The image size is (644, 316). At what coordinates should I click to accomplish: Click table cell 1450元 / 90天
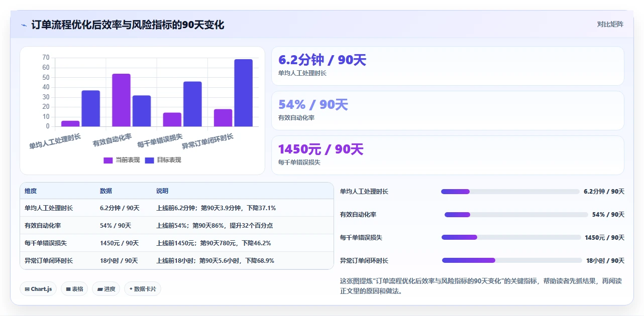[120, 243]
